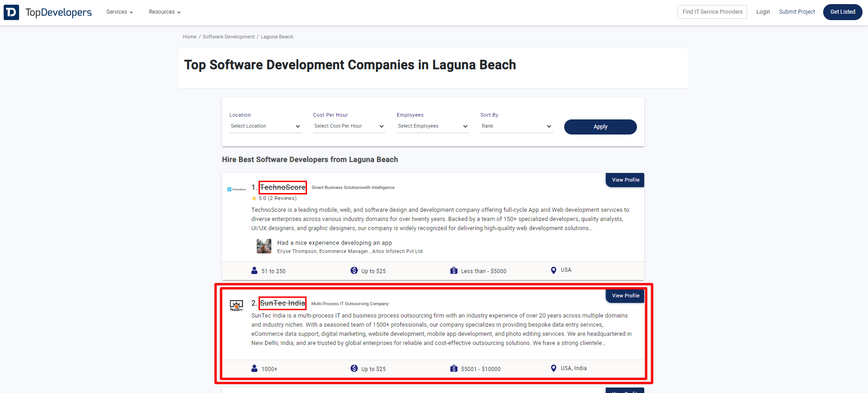Select 'Smart Business Solutionswith Intelligence' tagline
The height and width of the screenshot is (393, 868).
pyautogui.click(x=353, y=188)
